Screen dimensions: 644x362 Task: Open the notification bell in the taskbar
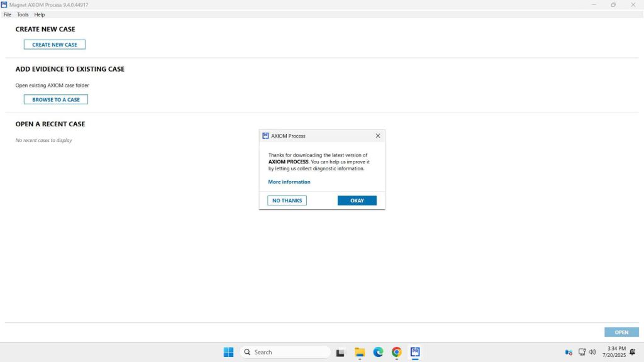point(632,352)
